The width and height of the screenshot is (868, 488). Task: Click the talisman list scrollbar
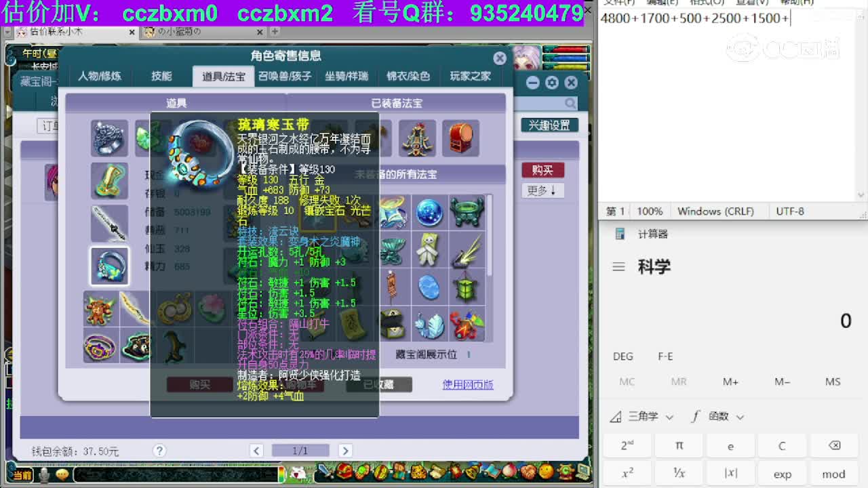point(490,236)
